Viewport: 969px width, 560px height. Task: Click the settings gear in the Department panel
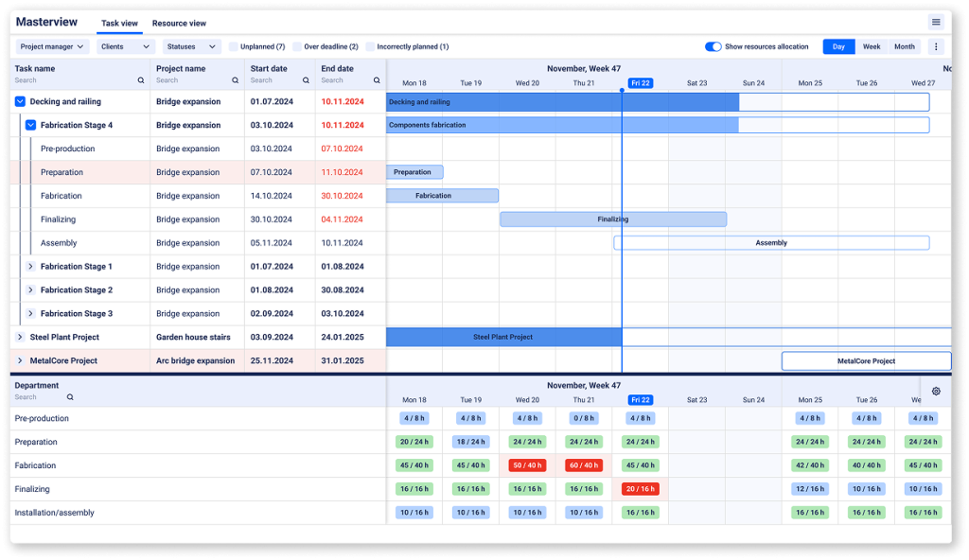click(935, 391)
